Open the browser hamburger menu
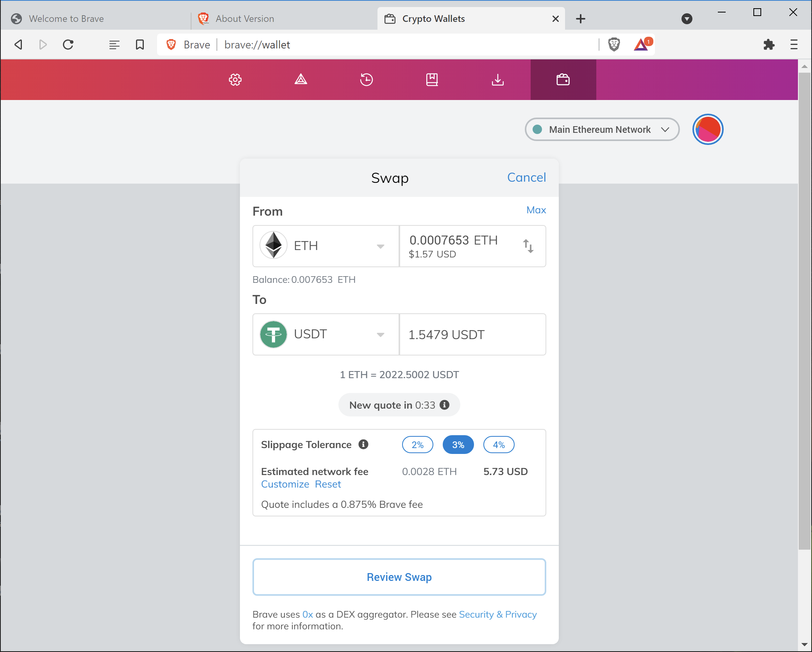The image size is (812, 652). (794, 45)
